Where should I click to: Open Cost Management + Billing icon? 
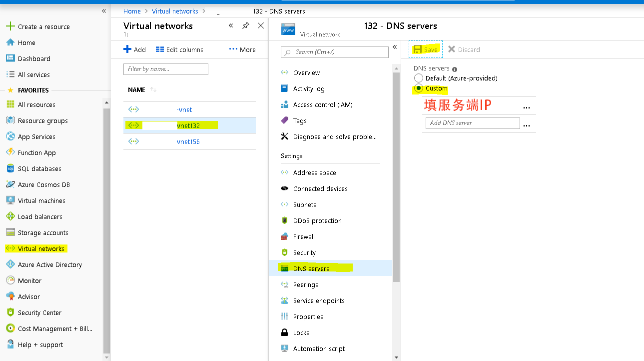click(10, 328)
